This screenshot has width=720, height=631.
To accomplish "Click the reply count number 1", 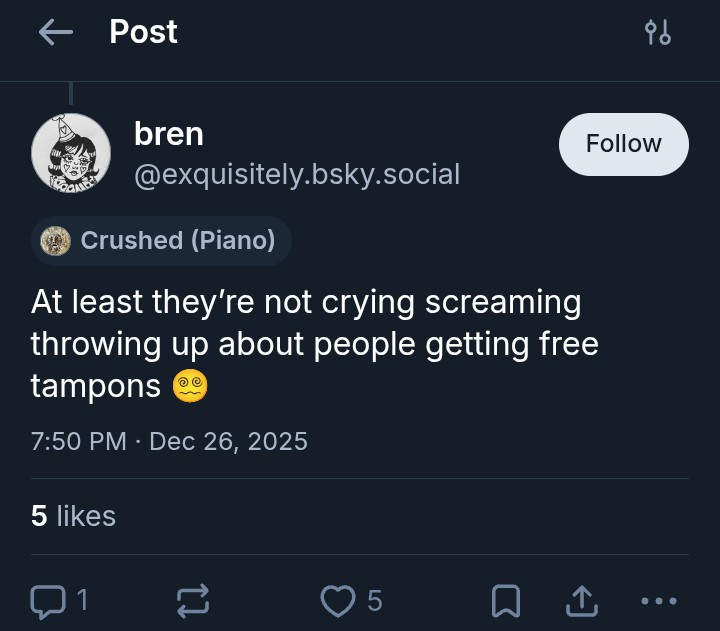I will (x=82, y=600).
